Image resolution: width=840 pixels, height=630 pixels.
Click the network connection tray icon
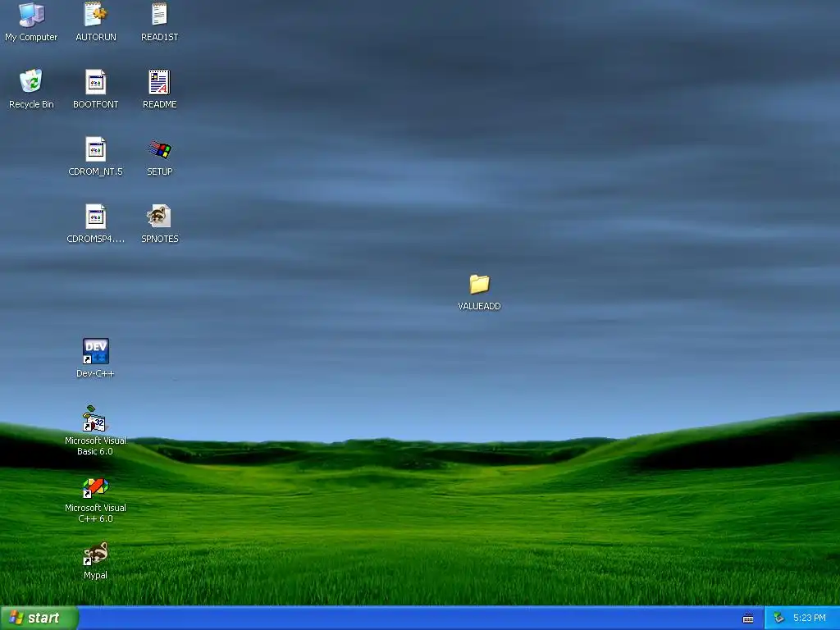click(x=778, y=619)
